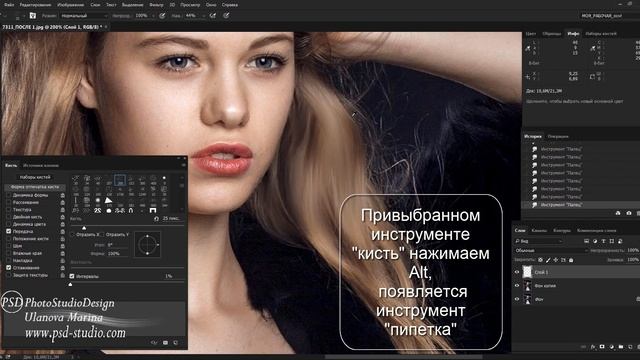
Task: Filter layers by shape layers icon
Action: pos(611,241)
